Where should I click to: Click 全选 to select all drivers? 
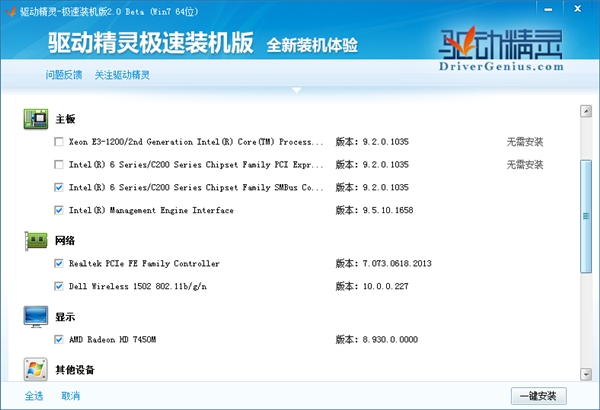click(34, 396)
